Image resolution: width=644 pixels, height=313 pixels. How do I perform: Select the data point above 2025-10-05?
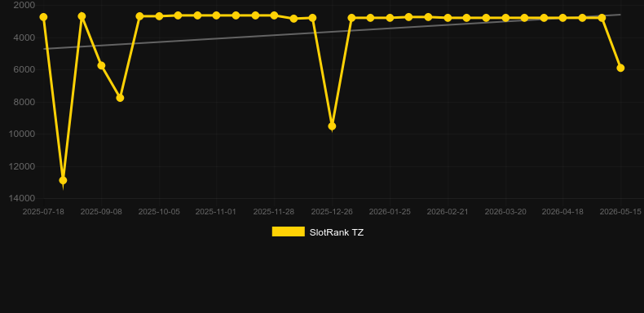(x=159, y=16)
